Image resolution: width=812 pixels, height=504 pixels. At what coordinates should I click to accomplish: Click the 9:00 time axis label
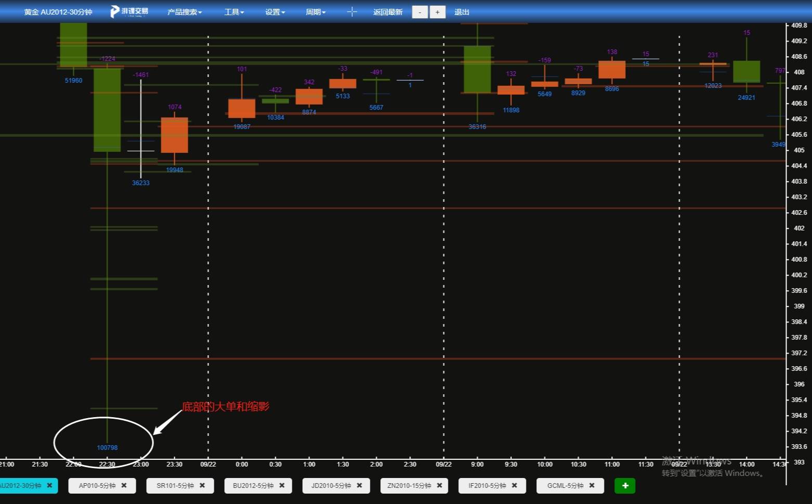pos(478,464)
